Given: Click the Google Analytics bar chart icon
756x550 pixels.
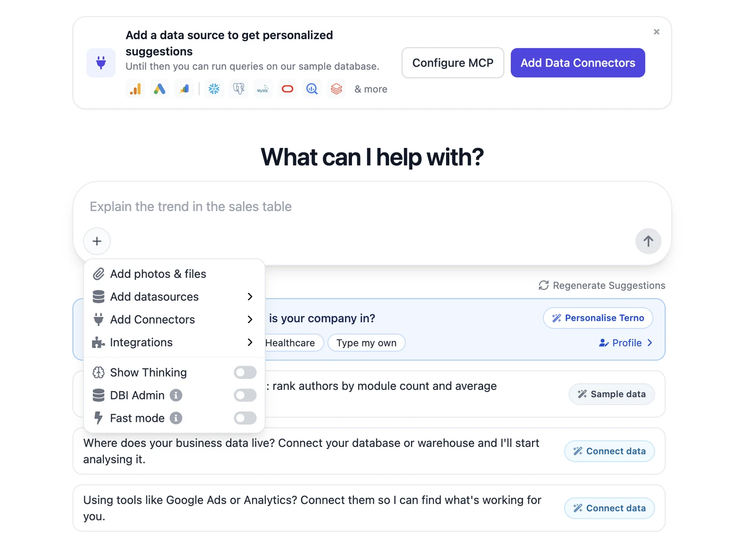Looking at the screenshot, I should [136, 89].
